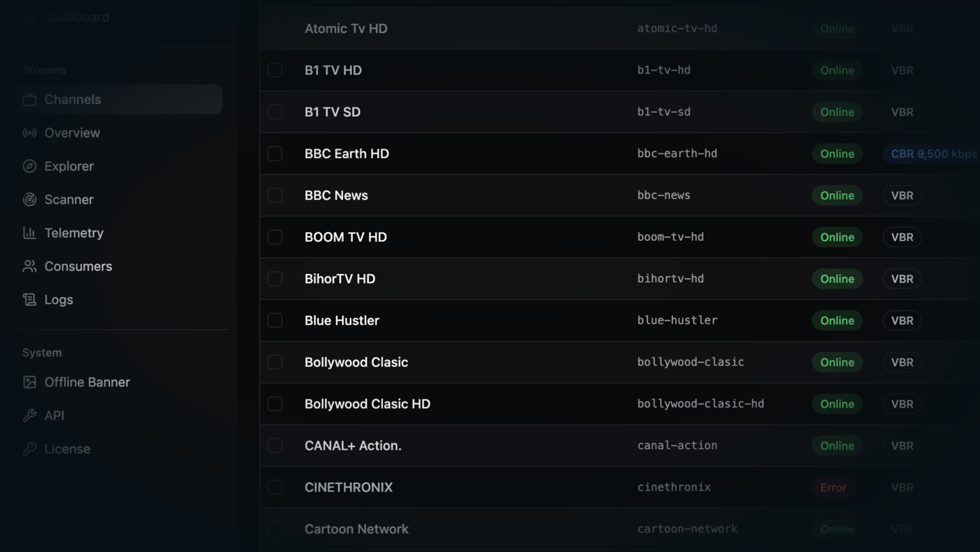Image resolution: width=980 pixels, height=552 pixels.
Task: Click the Channels TV icon
Action: 29,99
